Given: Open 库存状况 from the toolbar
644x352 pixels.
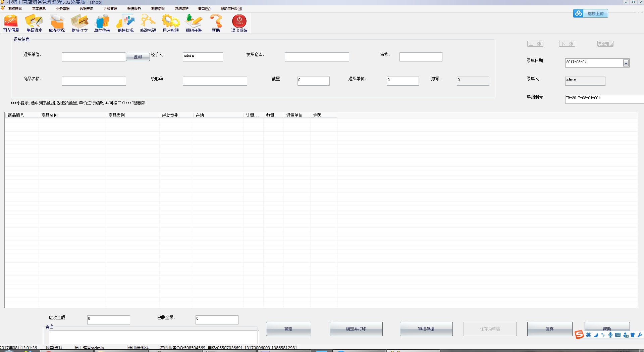Looking at the screenshot, I should pos(57,23).
